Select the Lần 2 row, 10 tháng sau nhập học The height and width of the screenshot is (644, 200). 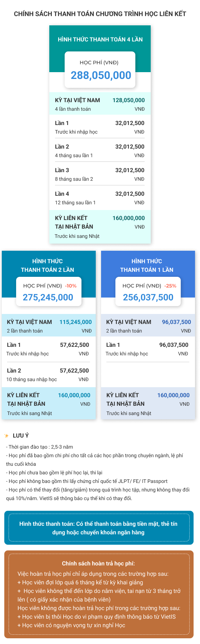(x=49, y=374)
